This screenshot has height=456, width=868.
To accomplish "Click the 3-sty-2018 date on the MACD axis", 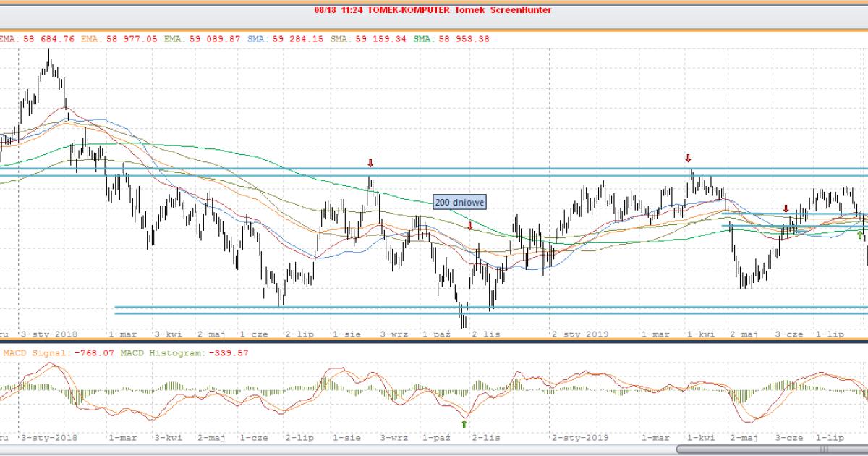I will point(48,438).
